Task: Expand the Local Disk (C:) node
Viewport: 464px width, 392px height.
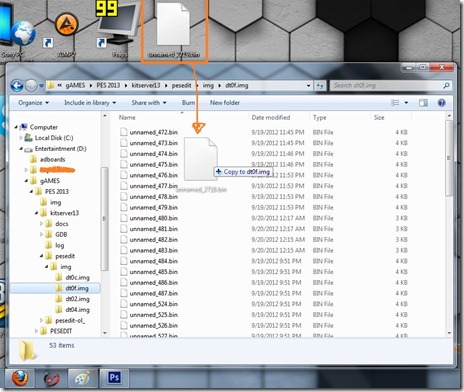Action: (x=21, y=138)
